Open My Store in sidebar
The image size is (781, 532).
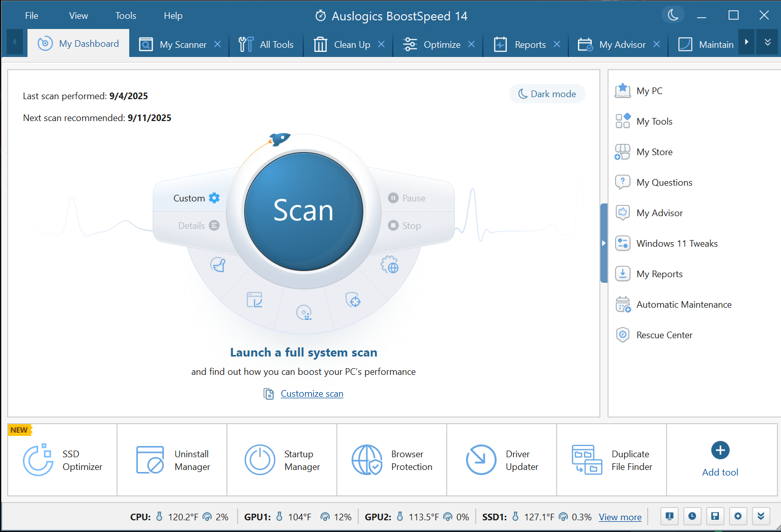(x=644, y=152)
